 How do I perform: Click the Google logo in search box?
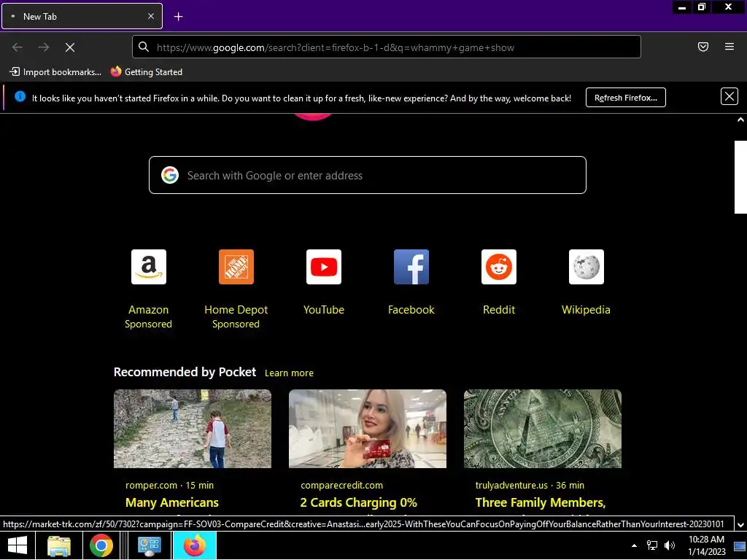[x=169, y=175]
